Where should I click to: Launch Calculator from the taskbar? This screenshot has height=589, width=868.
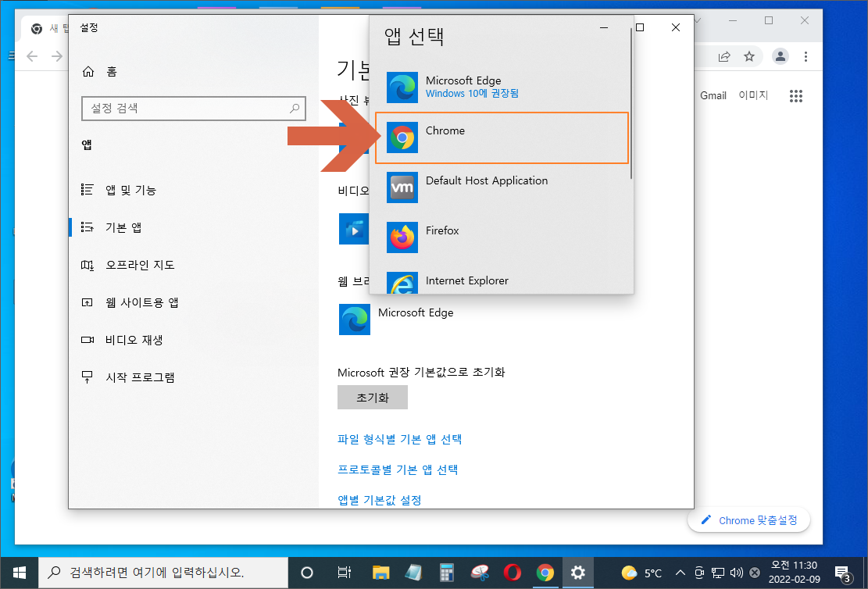[x=447, y=573]
